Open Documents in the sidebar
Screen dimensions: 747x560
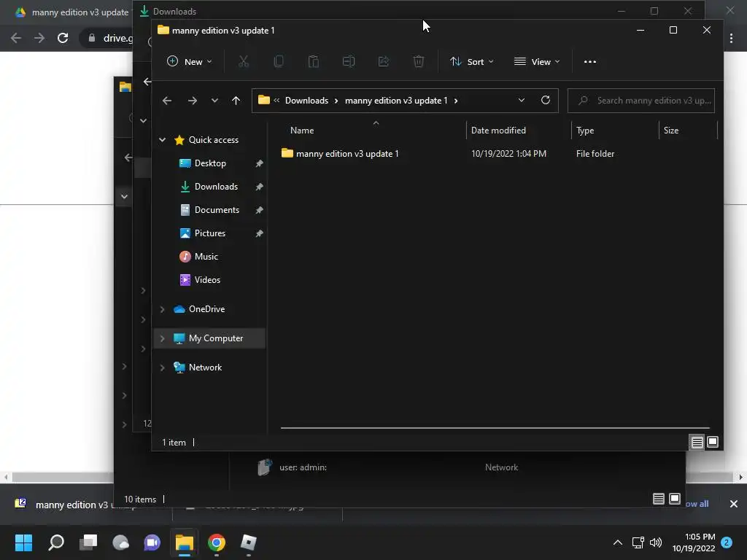point(217,209)
